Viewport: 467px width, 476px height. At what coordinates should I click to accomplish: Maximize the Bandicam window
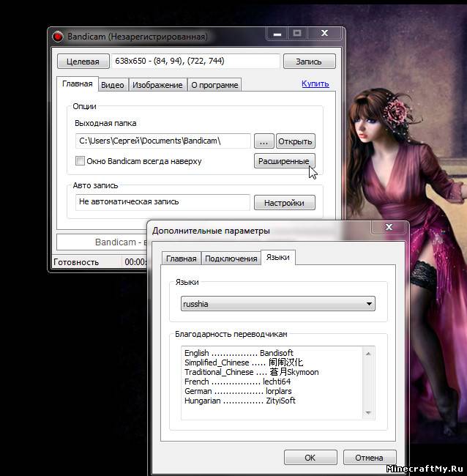[x=296, y=34]
